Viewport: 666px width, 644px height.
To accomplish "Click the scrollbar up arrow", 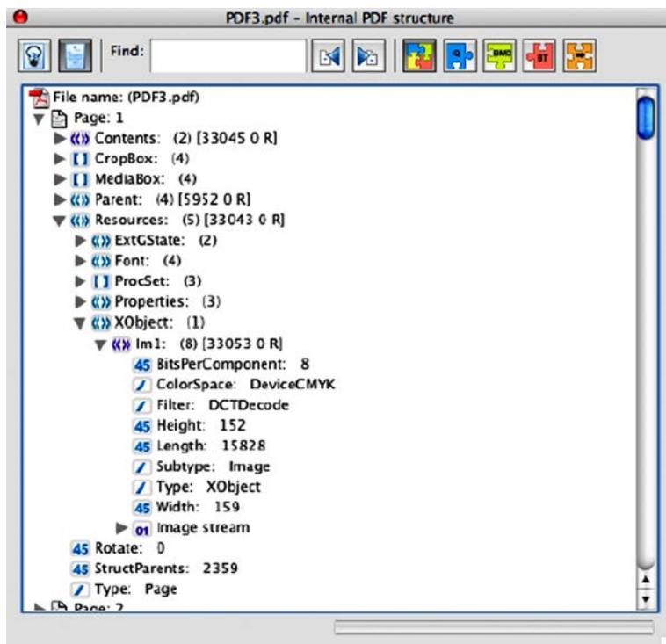I will click(646, 580).
